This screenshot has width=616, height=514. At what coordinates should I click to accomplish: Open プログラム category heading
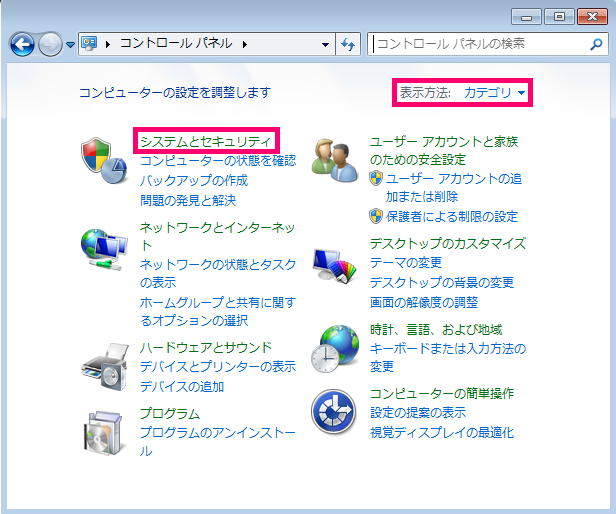170,413
